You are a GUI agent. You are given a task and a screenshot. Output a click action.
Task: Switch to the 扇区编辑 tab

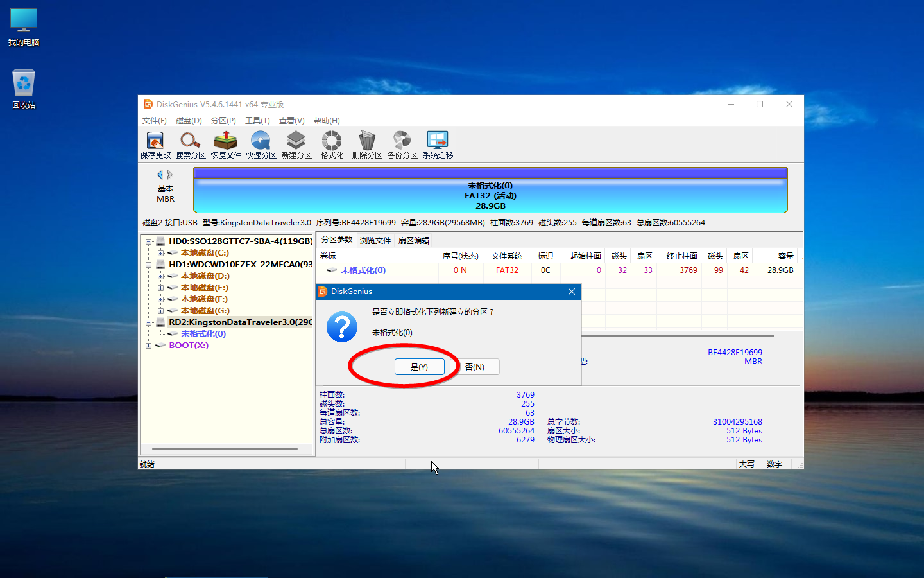coord(414,241)
